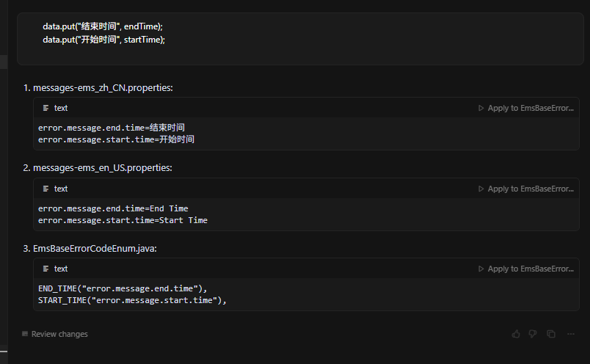Image resolution: width=590 pixels, height=364 pixels.
Task: Click the error.message.end.time=End Time line
Action: 113,208
